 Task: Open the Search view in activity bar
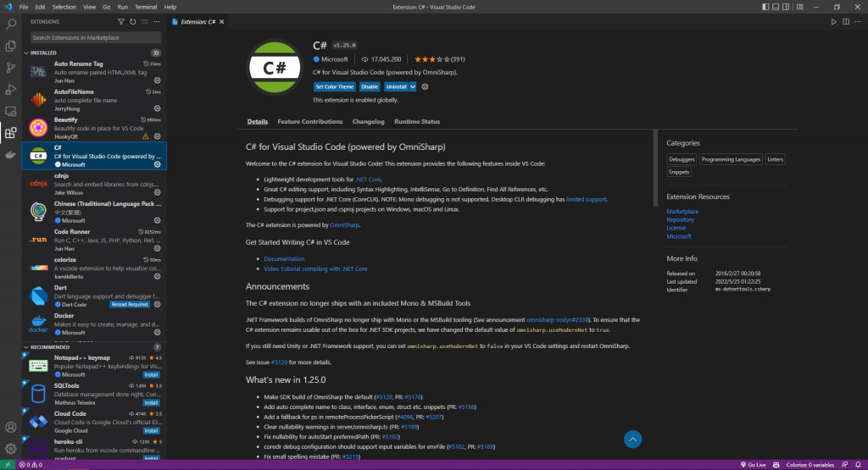pos(10,25)
